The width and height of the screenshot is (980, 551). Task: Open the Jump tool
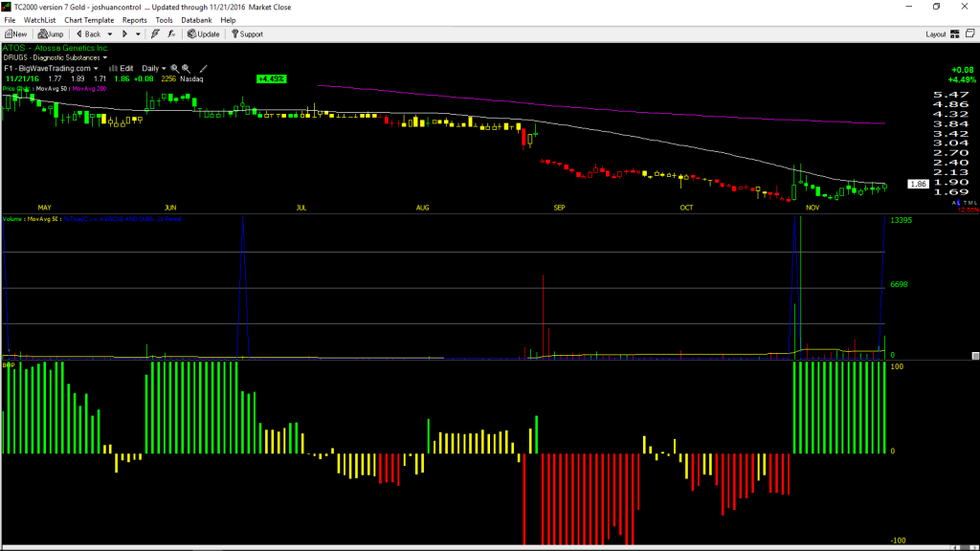[x=51, y=34]
